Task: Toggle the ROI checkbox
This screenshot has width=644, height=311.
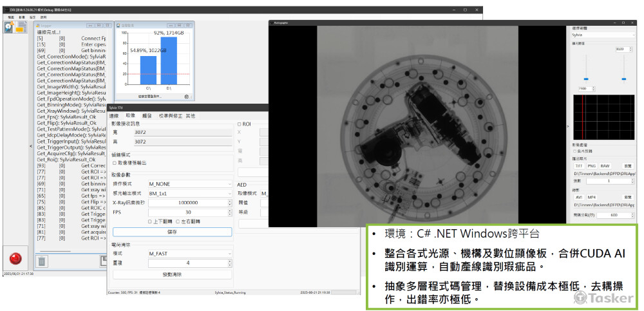Action: (240, 123)
